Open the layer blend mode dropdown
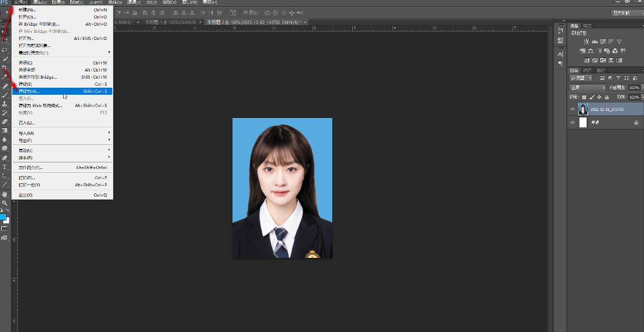 (x=587, y=88)
